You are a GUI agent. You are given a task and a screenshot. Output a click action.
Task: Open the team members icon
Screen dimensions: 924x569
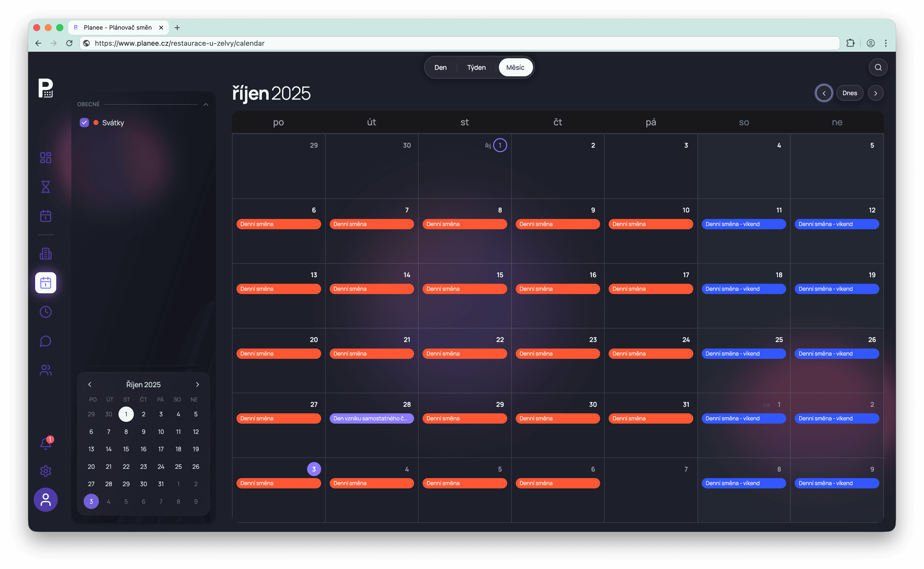pyautogui.click(x=45, y=370)
